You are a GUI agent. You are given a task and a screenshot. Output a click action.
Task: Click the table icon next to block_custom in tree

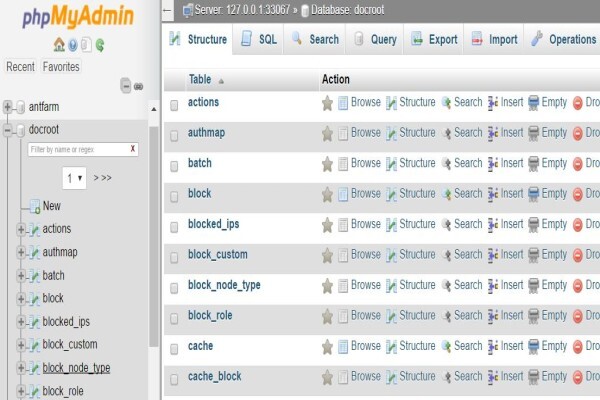click(34, 345)
